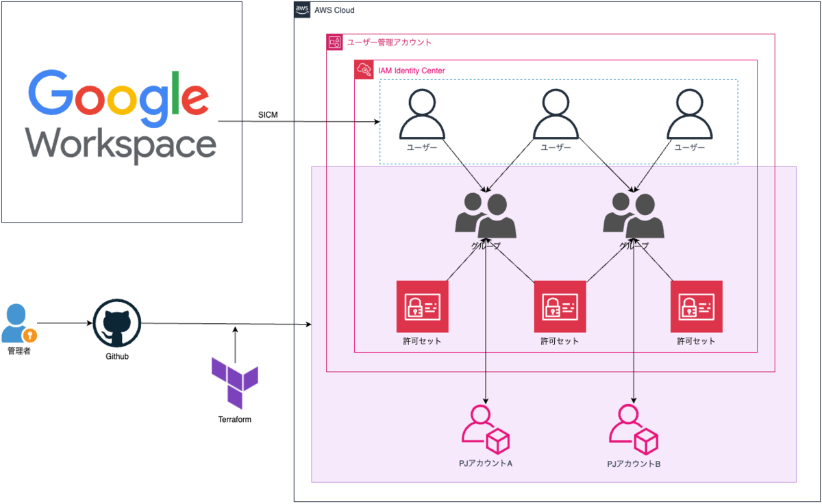
Task: Click the AWS Cloud logo icon
Action: [302, 10]
